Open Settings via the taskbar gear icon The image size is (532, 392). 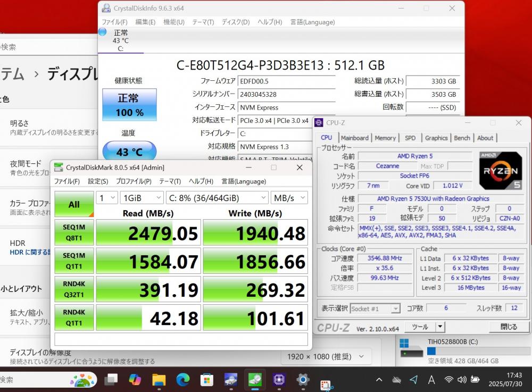pyautogui.click(x=303, y=379)
